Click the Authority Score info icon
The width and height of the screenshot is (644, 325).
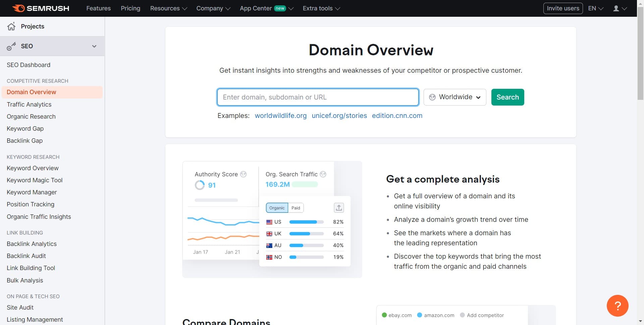point(244,174)
